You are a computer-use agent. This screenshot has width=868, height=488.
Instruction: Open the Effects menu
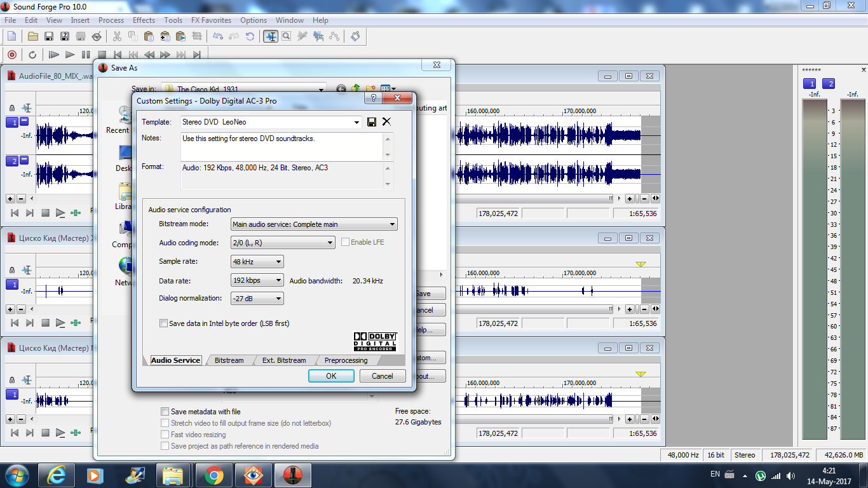click(144, 20)
